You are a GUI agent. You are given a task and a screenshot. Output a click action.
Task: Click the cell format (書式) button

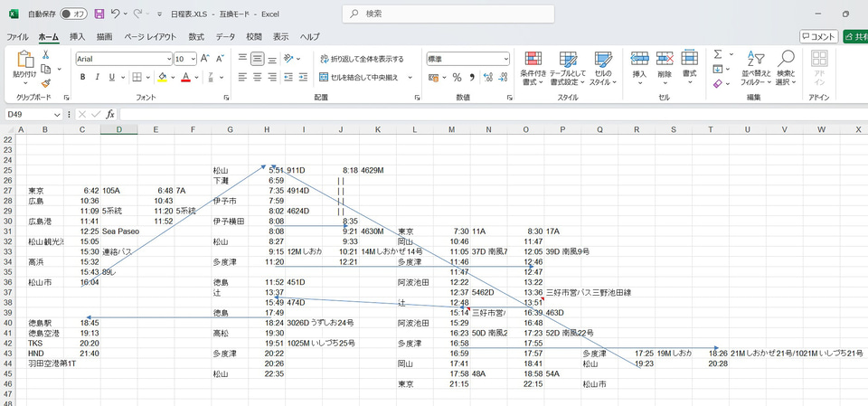(689, 68)
